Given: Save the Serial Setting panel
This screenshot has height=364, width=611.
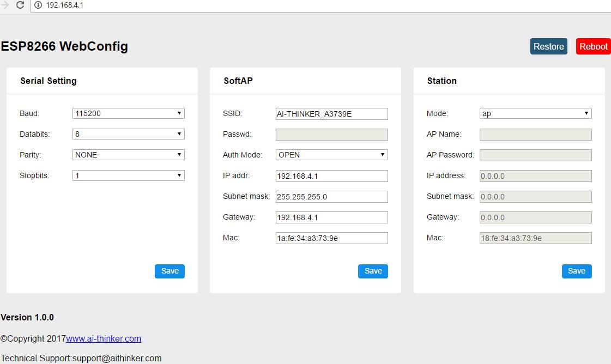Looking at the screenshot, I should [x=170, y=271].
